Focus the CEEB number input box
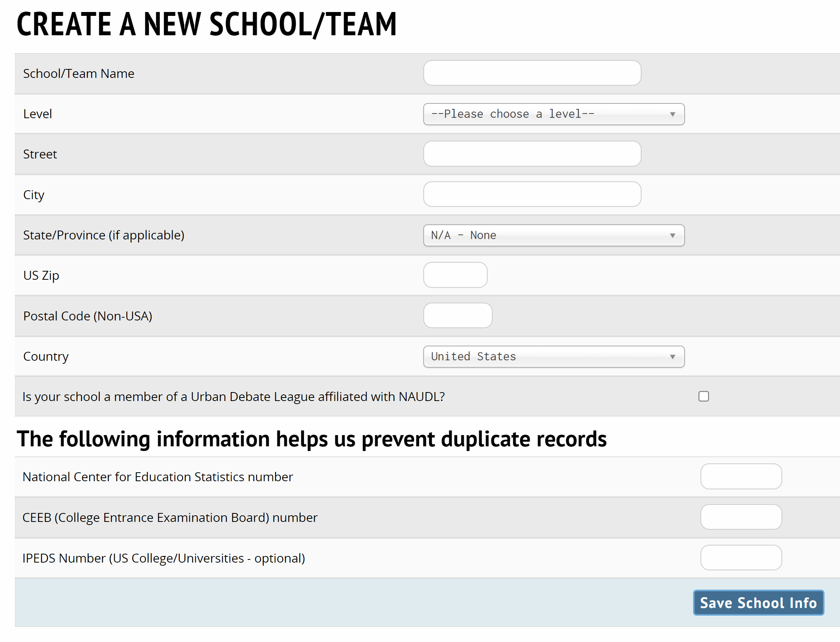The width and height of the screenshot is (840, 642). (x=741, y=517)
